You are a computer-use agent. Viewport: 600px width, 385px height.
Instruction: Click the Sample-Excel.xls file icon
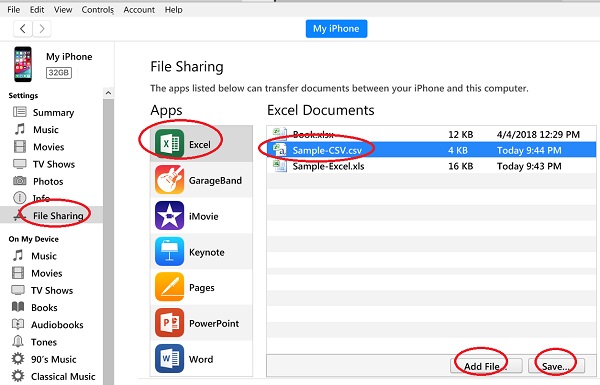point(280,166)
